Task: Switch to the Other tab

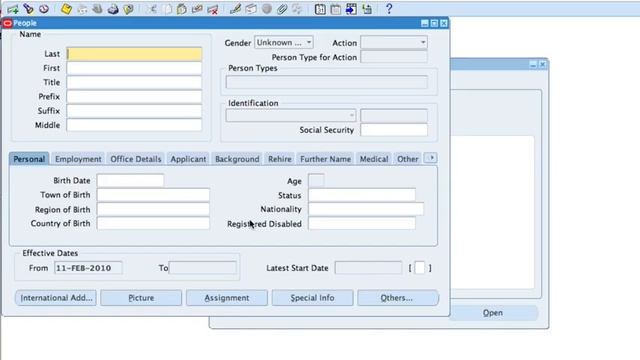Action: tap(407, 159)
